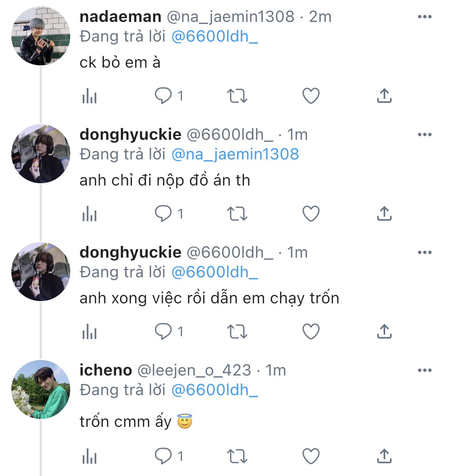
Task: Open @6600ldh_ mention in nadaeman's reply
Action: 214,37
